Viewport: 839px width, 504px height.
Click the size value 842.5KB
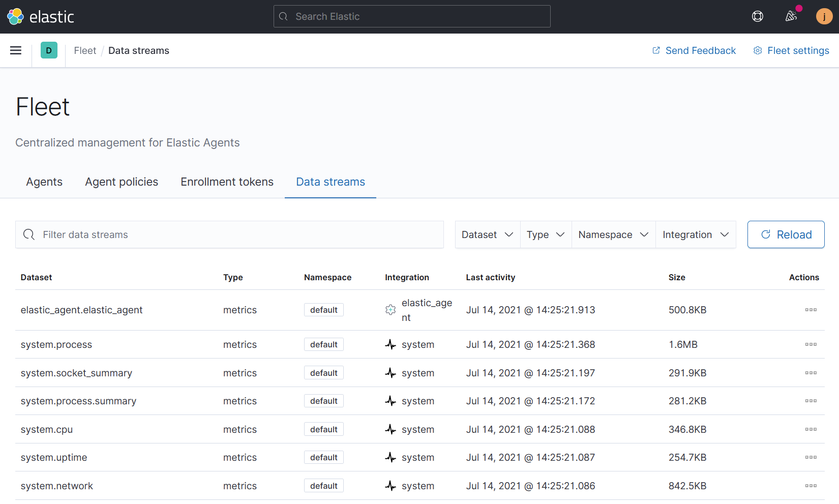click(x=687, y=486)
